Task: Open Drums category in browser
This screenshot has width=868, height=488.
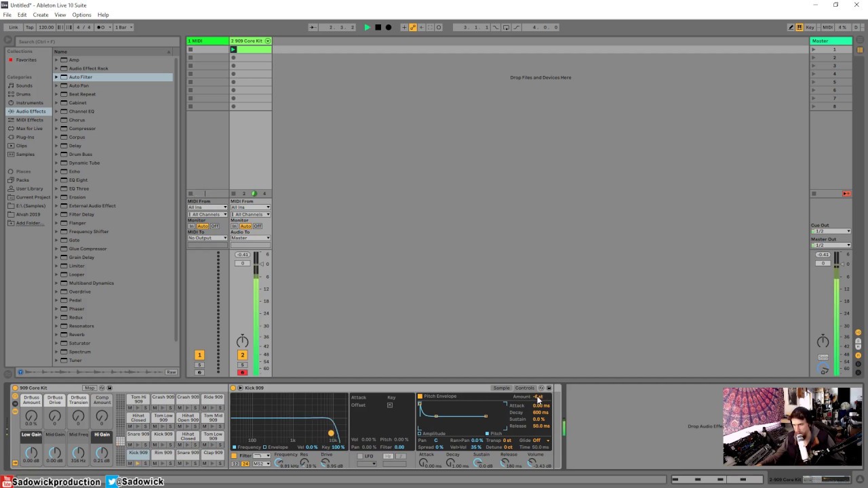Action: (24, 94)
